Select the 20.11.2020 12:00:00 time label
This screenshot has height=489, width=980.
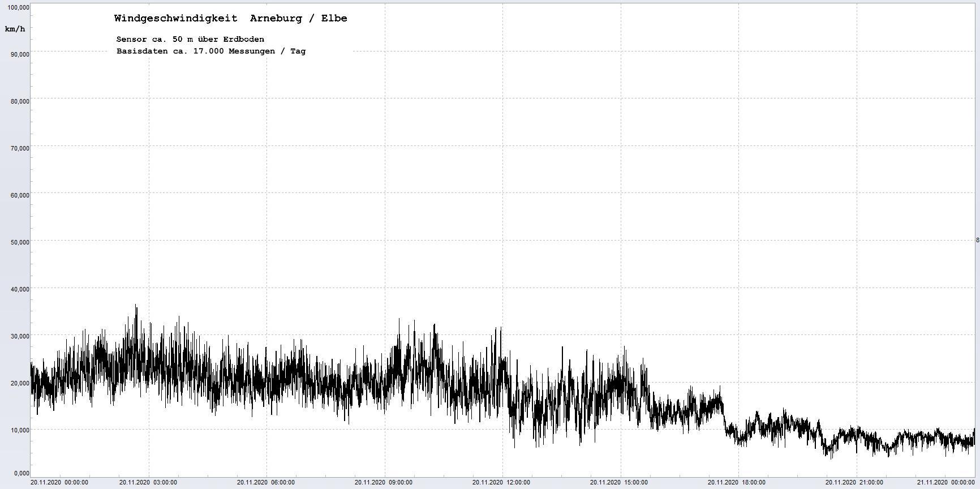pos(501,483)
